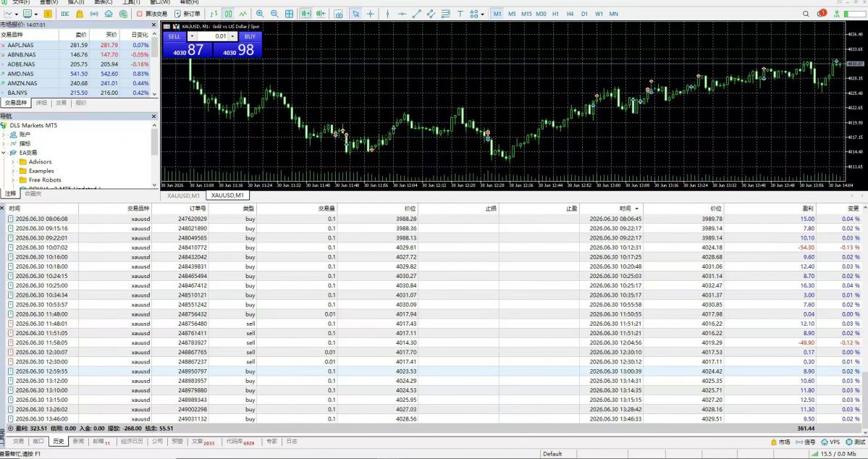The image size is (868, 459).
Task: Switch chart to candlestick display mode
Action: point(228,14)
